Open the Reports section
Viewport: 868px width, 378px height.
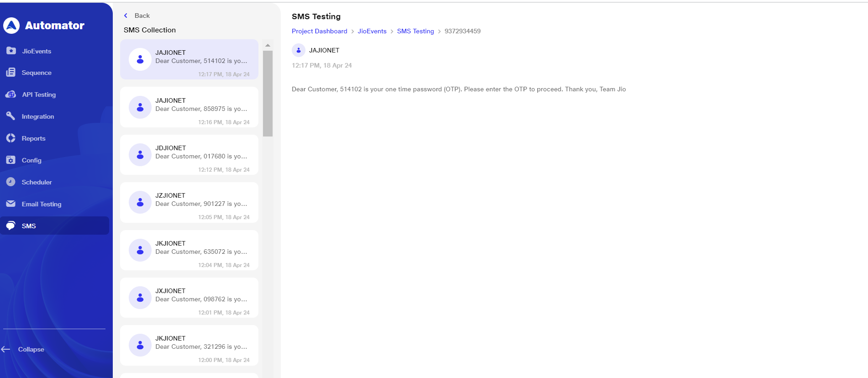pos(33,138)
